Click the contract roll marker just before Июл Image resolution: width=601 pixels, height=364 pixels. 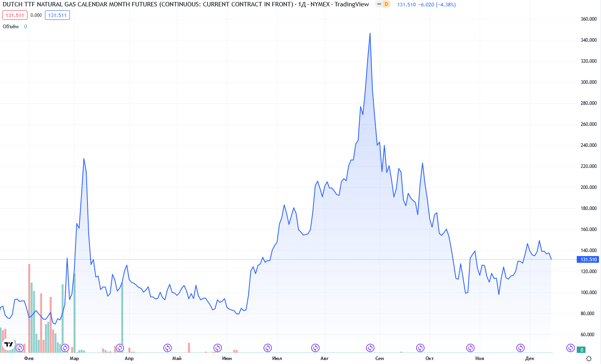point(268,348)
